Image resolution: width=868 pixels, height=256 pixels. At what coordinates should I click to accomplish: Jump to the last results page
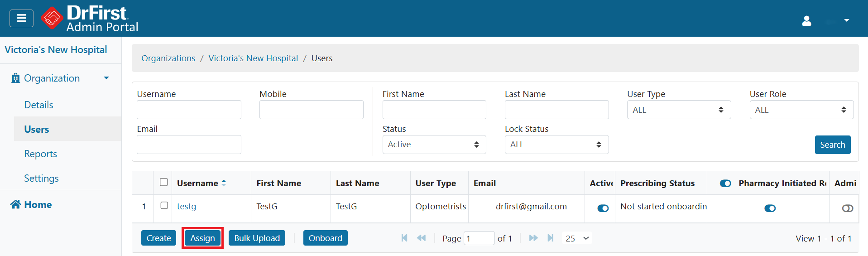tap(550, 238)
